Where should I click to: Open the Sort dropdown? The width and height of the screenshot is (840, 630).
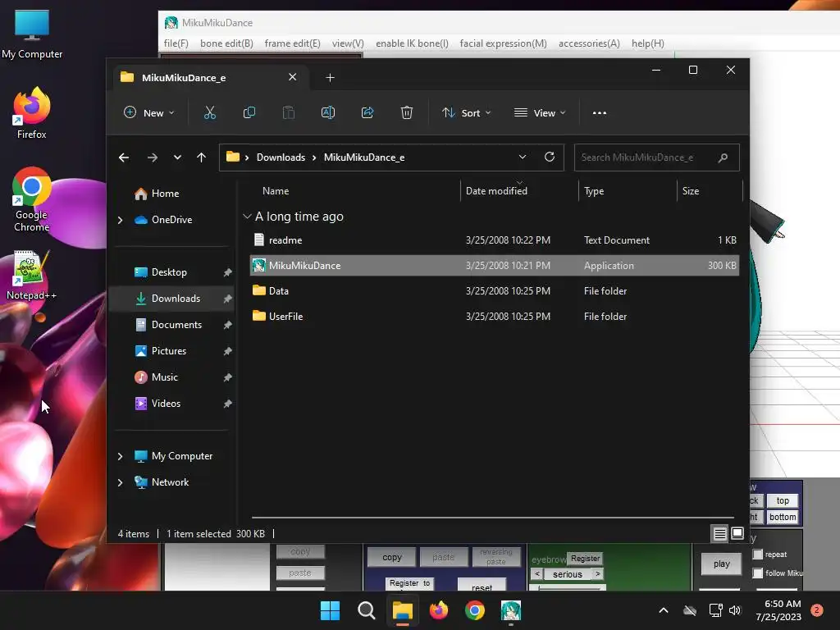466,113
